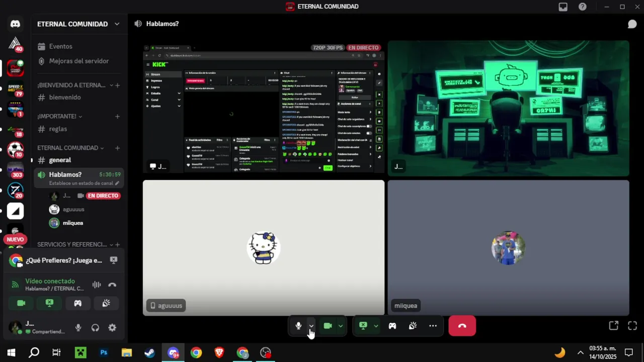Toggle screen share in side panel
This screenshot has height=362, width=644.
pos(49,303)
